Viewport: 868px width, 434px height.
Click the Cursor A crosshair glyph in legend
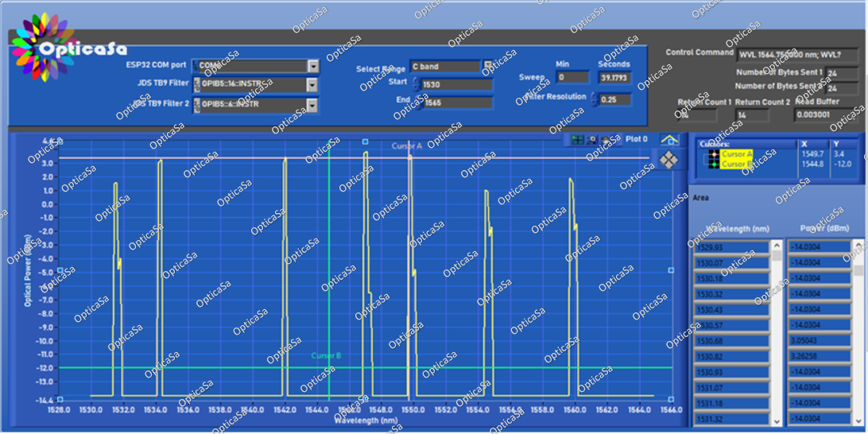point(714,154)
